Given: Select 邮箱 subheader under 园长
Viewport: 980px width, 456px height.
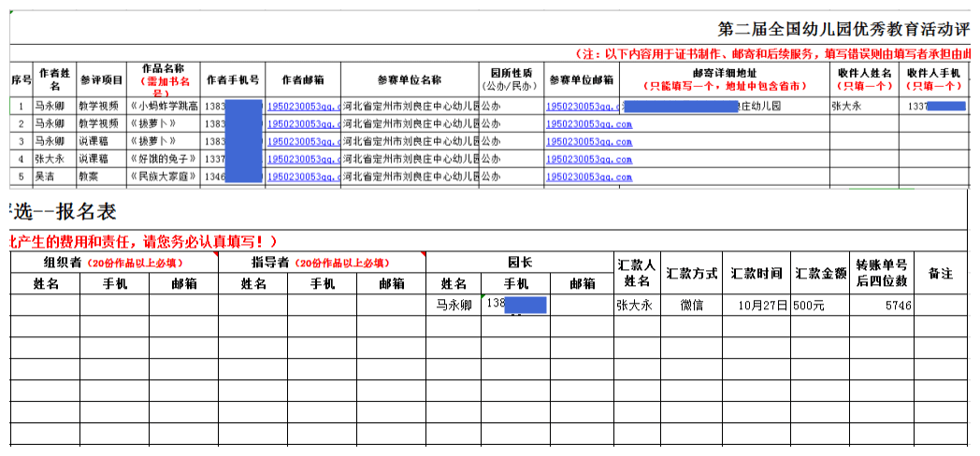Looking at the screenshot, I should [582, 283].
